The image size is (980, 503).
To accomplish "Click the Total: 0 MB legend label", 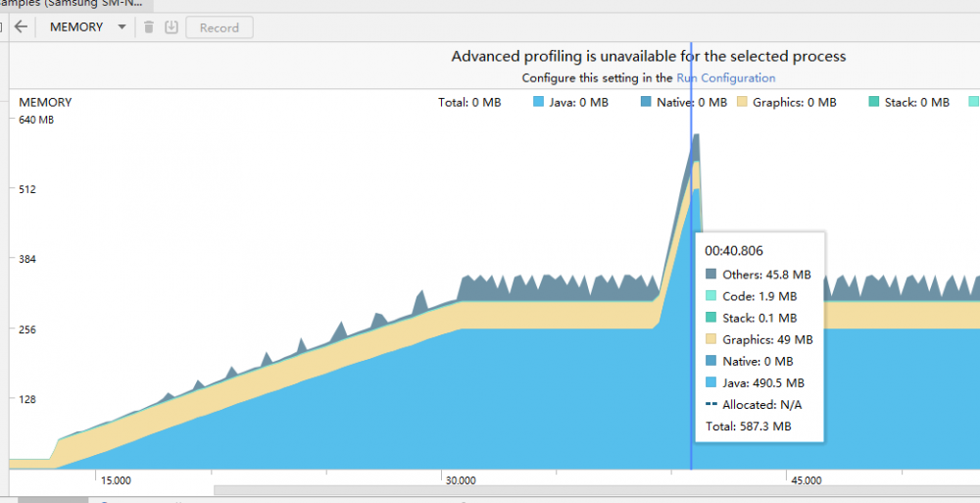I will click(469, 102).
